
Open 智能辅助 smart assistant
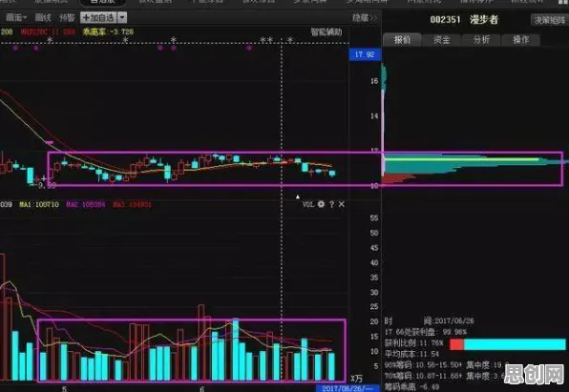point(326,31)
